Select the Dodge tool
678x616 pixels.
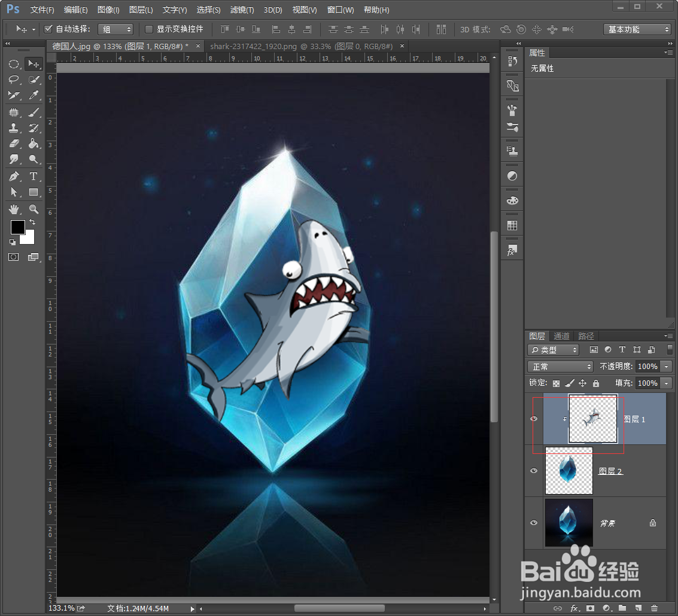click(34, 159)
